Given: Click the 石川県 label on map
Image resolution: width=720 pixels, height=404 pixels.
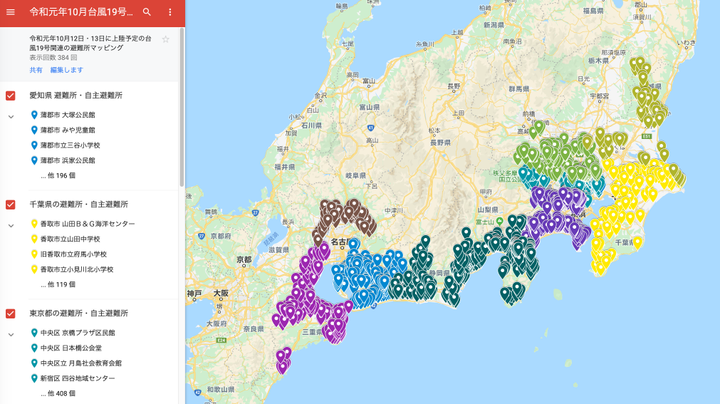Looking at the screenshot, I should tap(311, 125).
